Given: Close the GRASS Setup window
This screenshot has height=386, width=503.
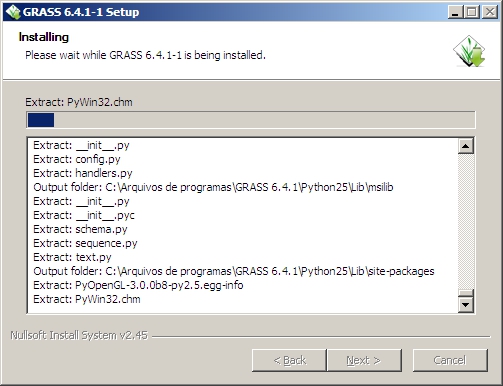Looking at the screenshot, I should [x=490, y=12].
